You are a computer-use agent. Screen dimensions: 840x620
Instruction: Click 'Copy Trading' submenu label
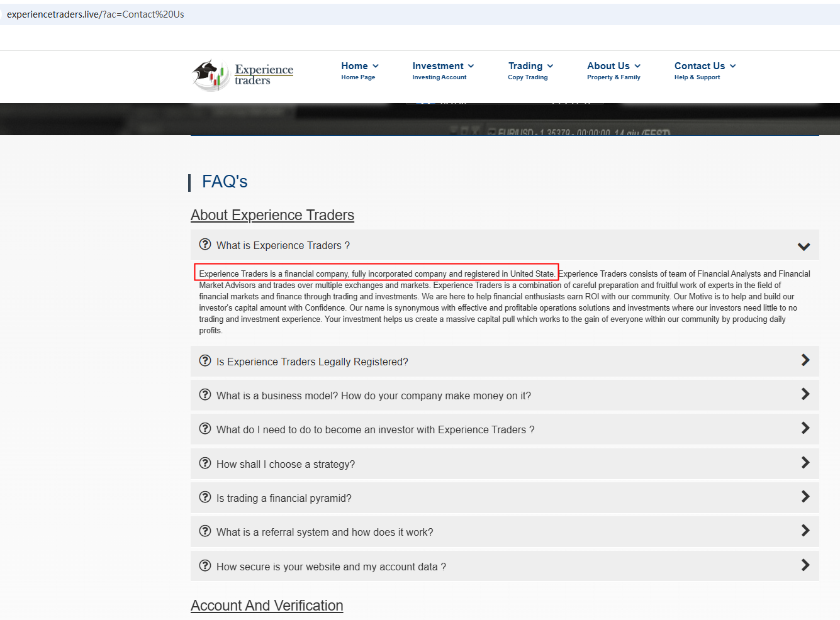(528, 77)
